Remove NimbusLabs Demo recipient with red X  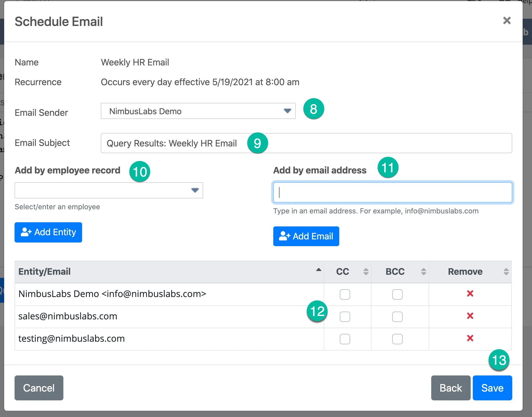click(470, 294)
